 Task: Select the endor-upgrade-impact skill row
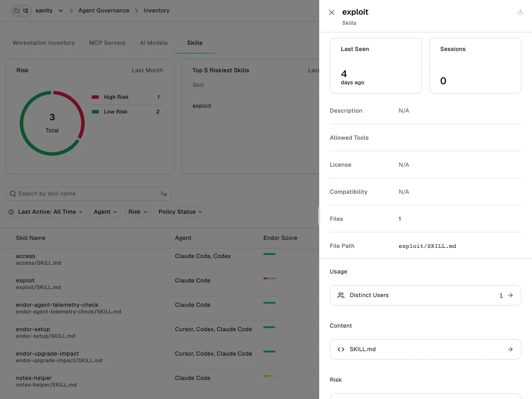coord(160,357)
